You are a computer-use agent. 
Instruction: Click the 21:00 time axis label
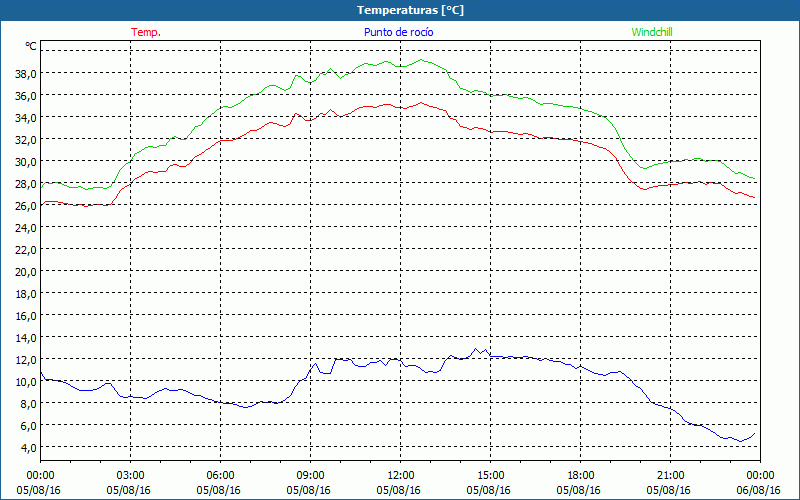pos(670,475)
